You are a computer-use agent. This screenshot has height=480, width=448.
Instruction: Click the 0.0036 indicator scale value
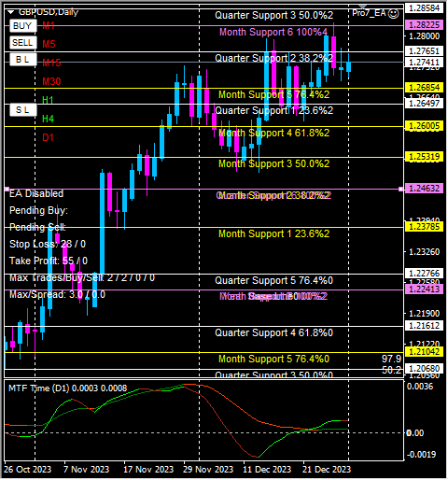(420, 387)
